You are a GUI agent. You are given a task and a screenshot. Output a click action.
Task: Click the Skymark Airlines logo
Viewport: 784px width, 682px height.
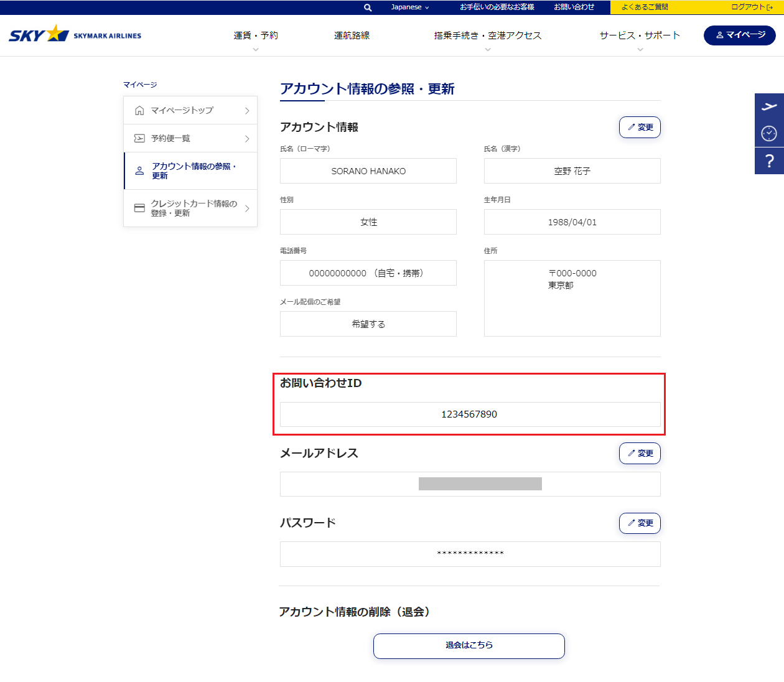click(75, 35)
